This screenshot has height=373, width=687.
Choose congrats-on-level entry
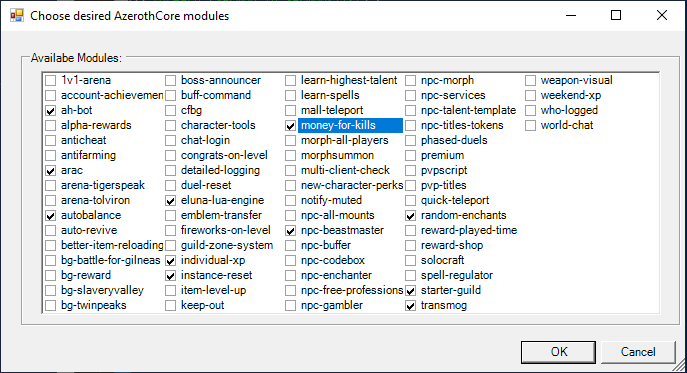tap(224, 155)
